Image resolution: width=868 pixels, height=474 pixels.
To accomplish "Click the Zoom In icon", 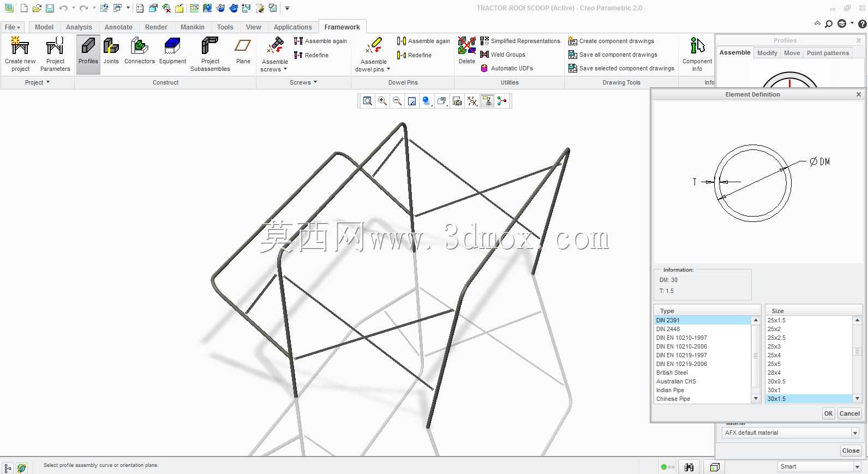I will pos(382,101).
